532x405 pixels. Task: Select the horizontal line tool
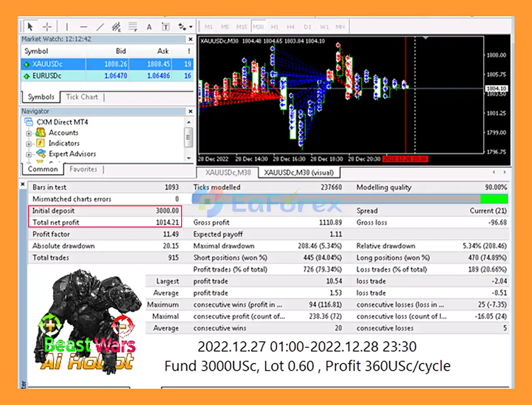tap(84, 27)
